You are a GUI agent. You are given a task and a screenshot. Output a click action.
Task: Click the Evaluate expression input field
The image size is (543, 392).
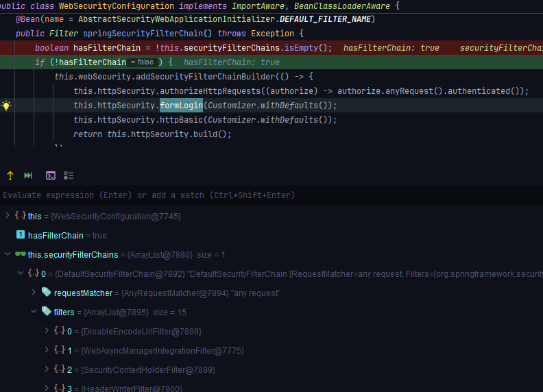(206, 195)
